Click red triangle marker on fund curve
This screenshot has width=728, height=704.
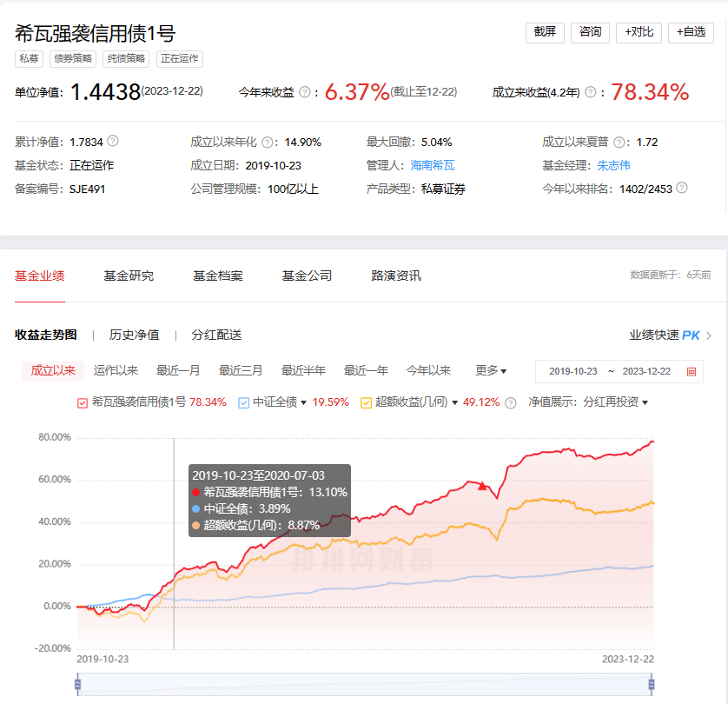pos(482,486)
